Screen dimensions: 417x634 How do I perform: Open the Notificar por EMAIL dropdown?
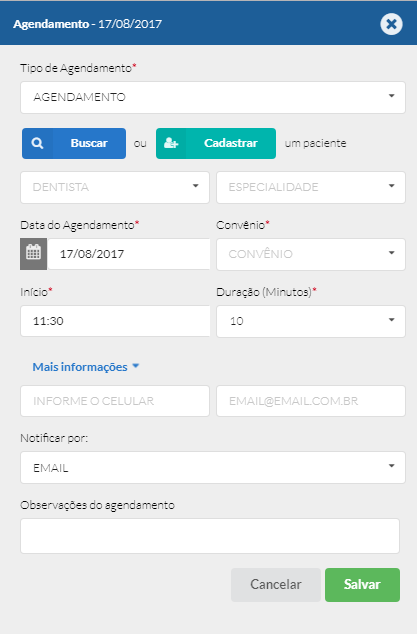(213, 467)
